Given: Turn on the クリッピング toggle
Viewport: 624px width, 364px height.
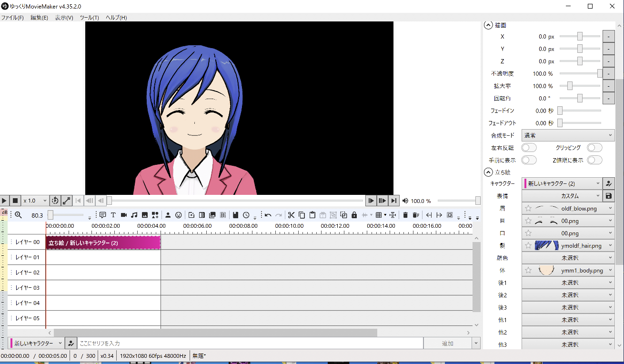Looking at the screenshot, I should 594,148.
